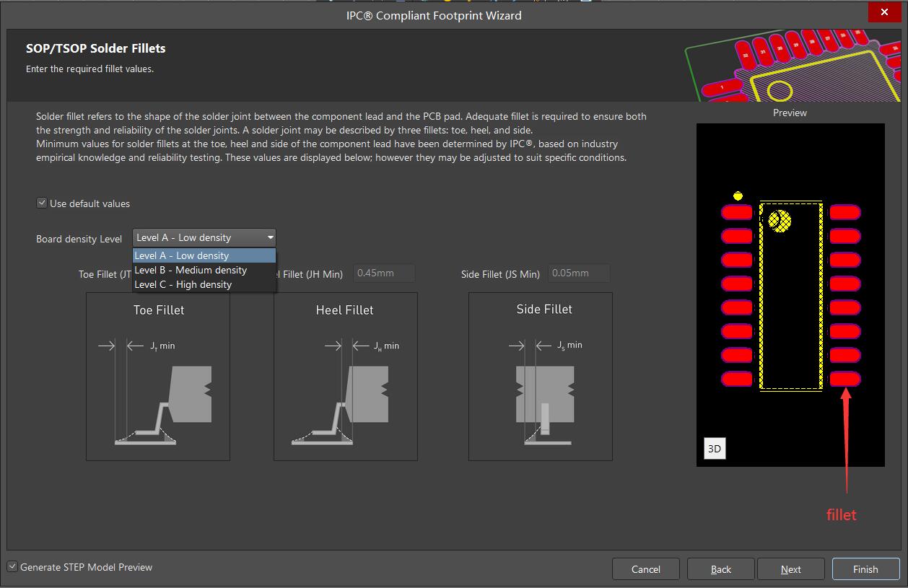This screenshot has height=588, width=908.
Task: Click the SOP/TSOP Solder Fillets heading
Action: [96, 48]
